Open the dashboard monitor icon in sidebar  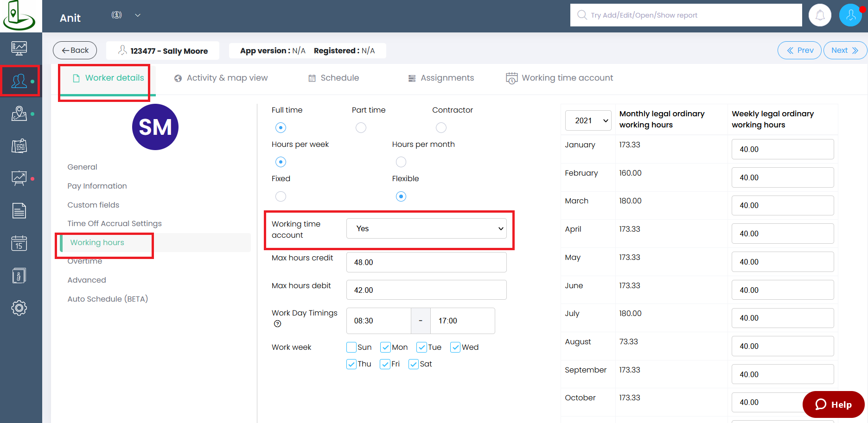click(x=19, y=48)
